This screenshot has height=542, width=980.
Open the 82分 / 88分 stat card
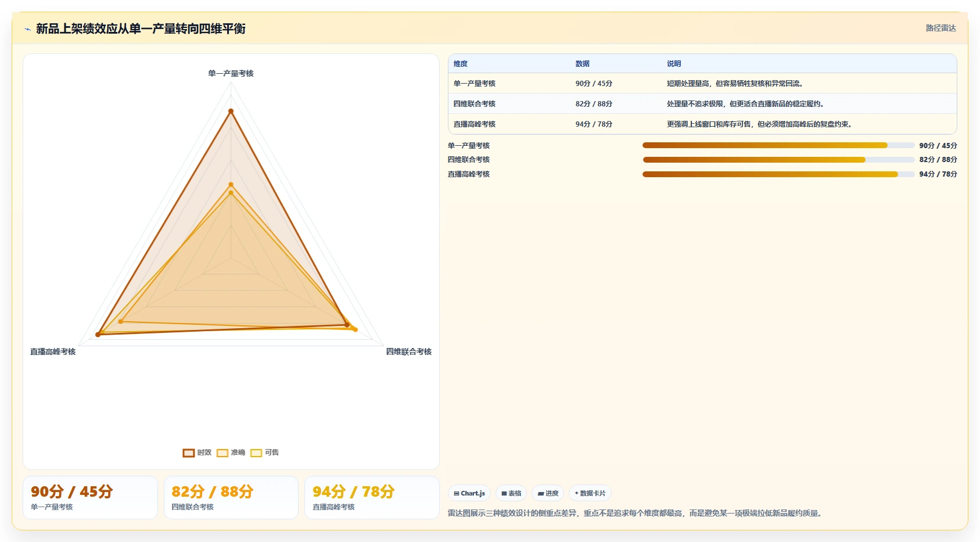(x=231, y=497)
